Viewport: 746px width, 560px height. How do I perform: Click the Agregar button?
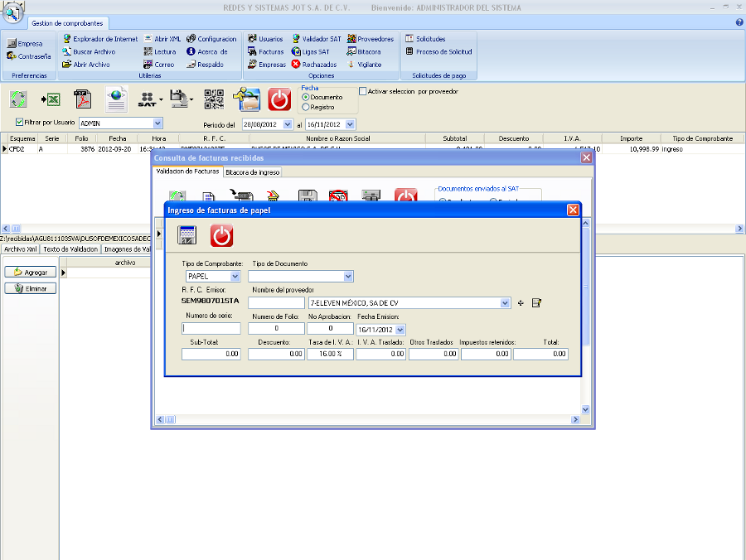point(31,272)
